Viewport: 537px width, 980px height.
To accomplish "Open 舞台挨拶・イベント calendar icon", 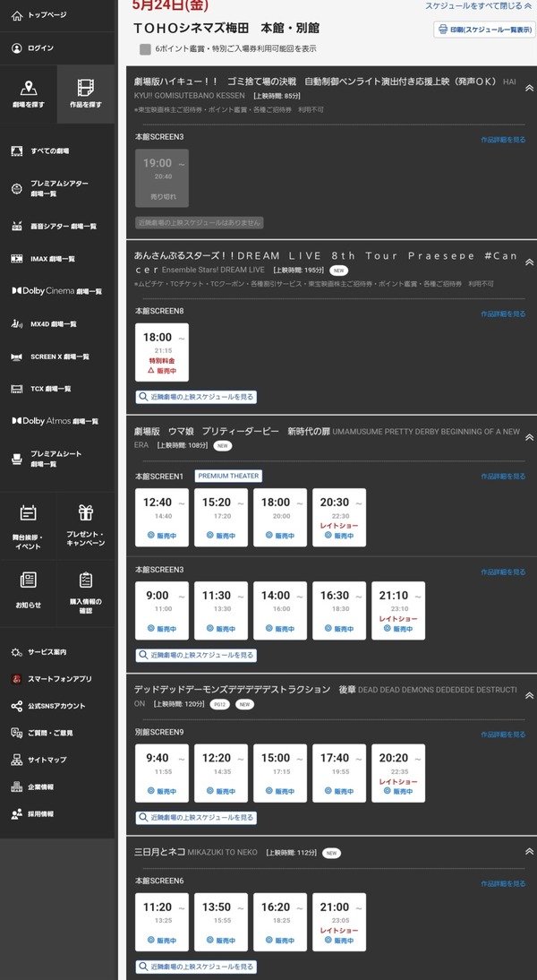I will (28, 513).
